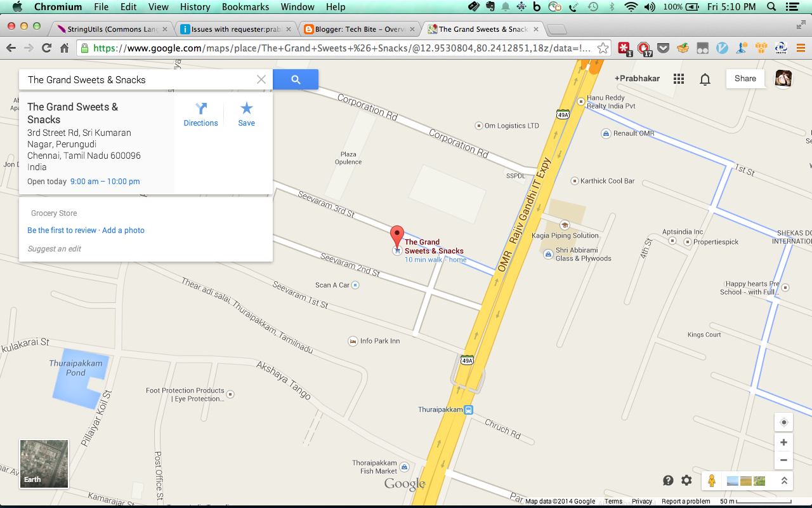Click Add a photo link
The height and width of the screenshot is (508, 812).
pos(124,231)
